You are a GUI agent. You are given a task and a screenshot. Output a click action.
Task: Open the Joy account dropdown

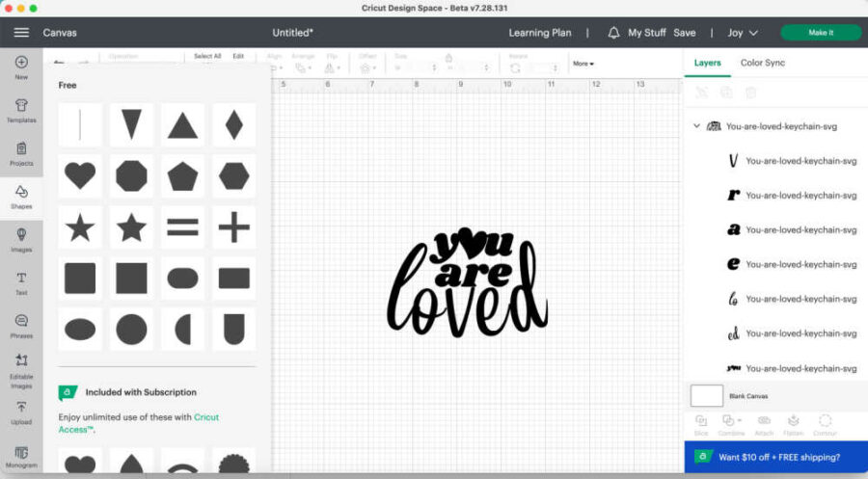[742, 33]
